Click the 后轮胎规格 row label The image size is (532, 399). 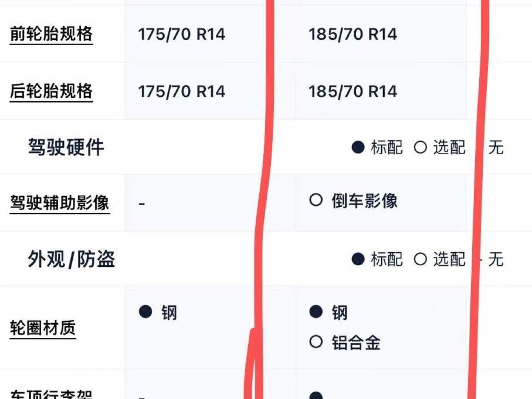point(51,91)
